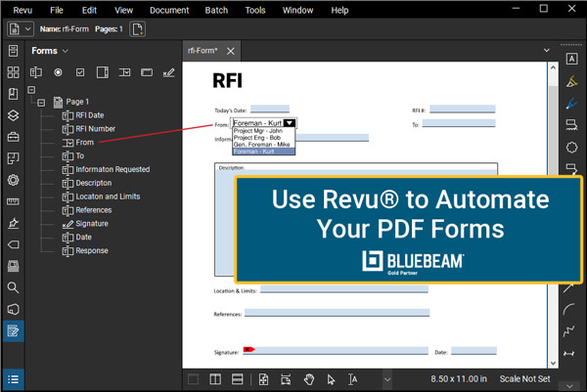587x392 pixels.
Task: Select the Polygon markup tool
Action: coord(571,148)
